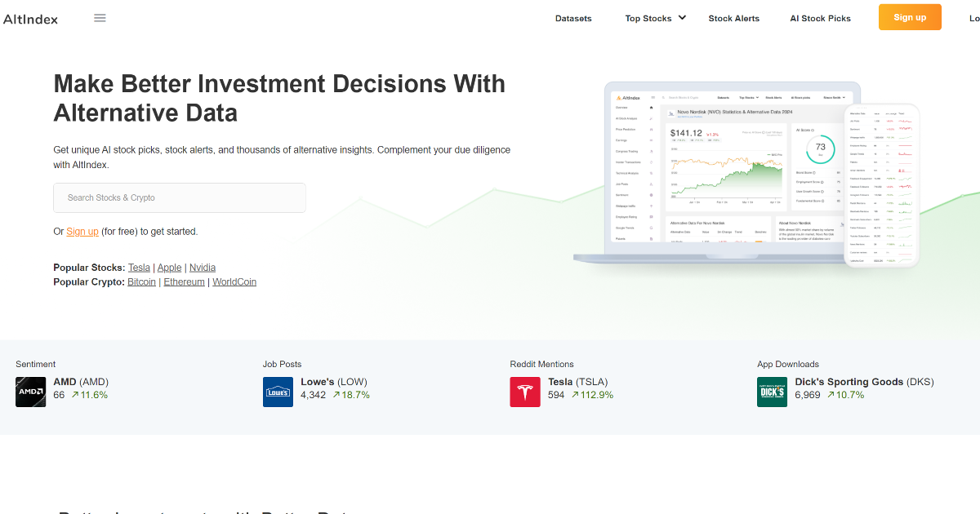
Task: Select the Ethereum link
Action: (184, 281)
